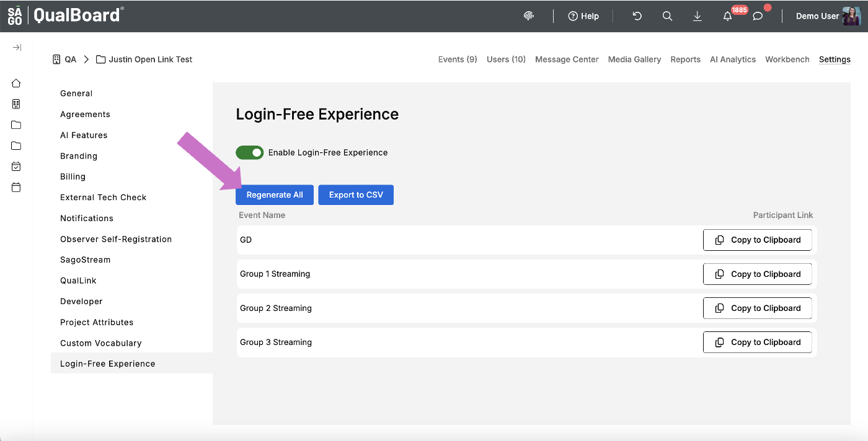Viewport: 868px width, 441px height.
Task: Open Notifications settings section
Action: pyautogui.click(x=87, y=218)
